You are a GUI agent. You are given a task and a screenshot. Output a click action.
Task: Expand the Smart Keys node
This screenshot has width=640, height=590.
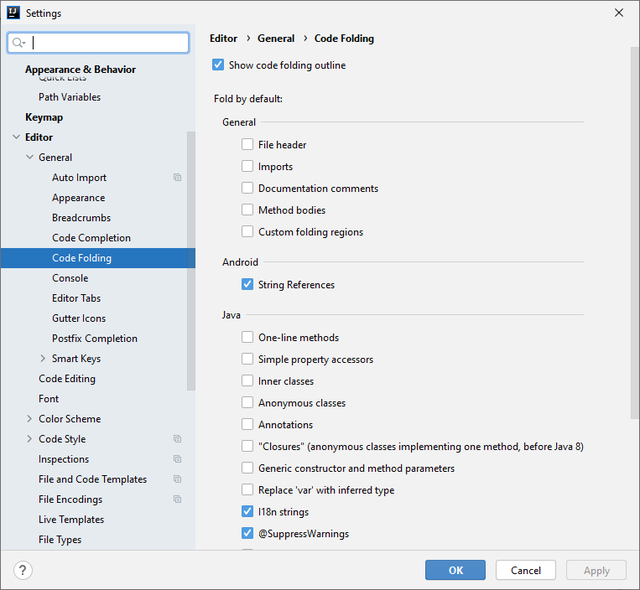(x=42, y=359)
